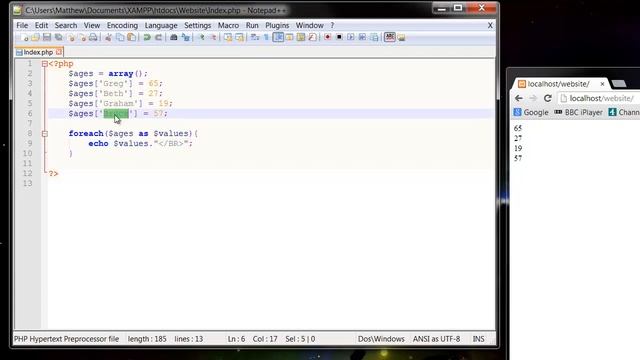This screenshot has width=640, height=360.
Task: Open the Run menu
Action: [252, 25]
